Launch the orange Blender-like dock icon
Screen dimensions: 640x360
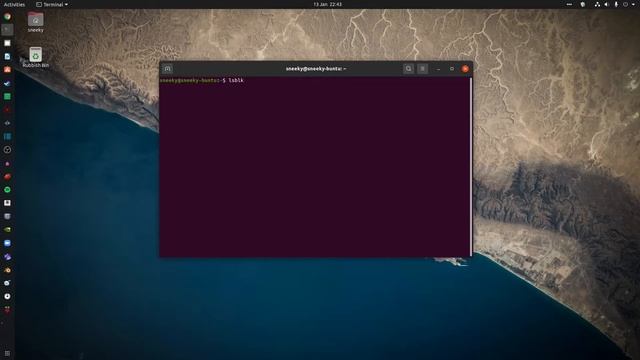[7, 270]
